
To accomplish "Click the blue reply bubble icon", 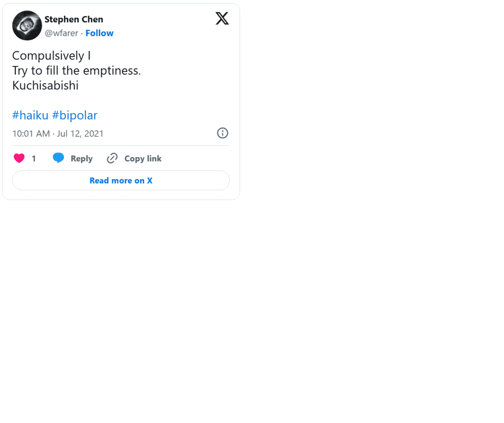I will [59, 158].
